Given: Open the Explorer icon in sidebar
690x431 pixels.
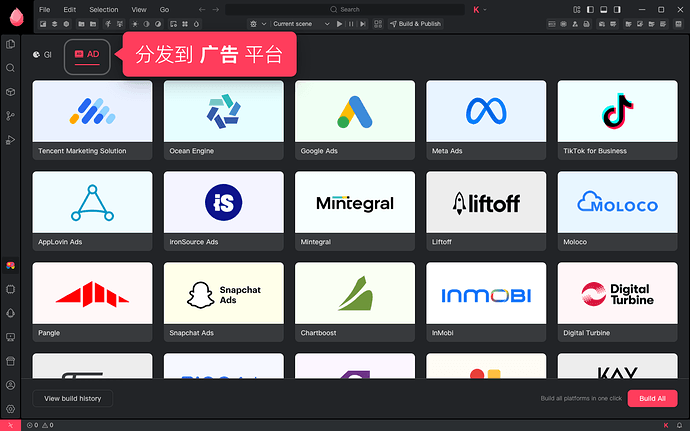Looking at the screenshot, I should tap(11, 44).
